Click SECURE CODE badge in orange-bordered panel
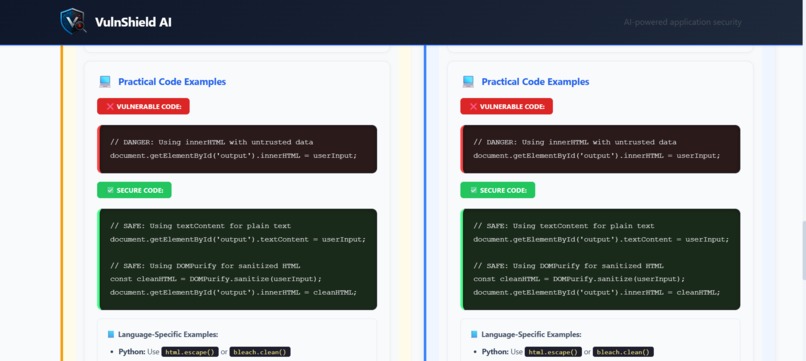The height and width of the screenshot is (361, 806). 134,190
